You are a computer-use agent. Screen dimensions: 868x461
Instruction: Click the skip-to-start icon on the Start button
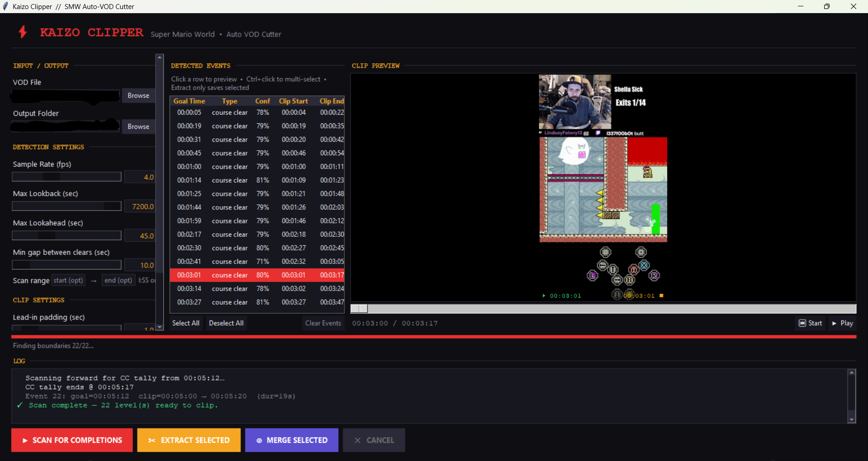[802, 323]
